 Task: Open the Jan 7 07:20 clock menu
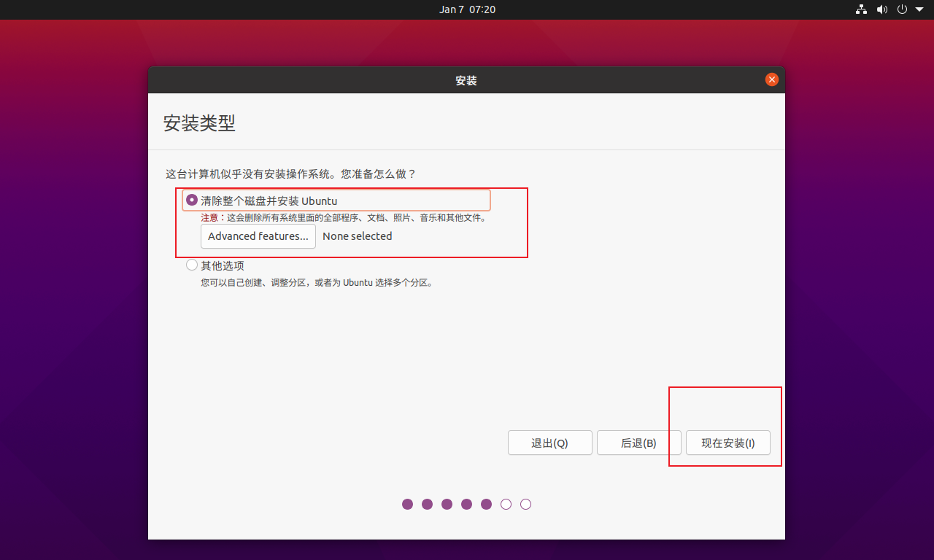click(467, 9)
